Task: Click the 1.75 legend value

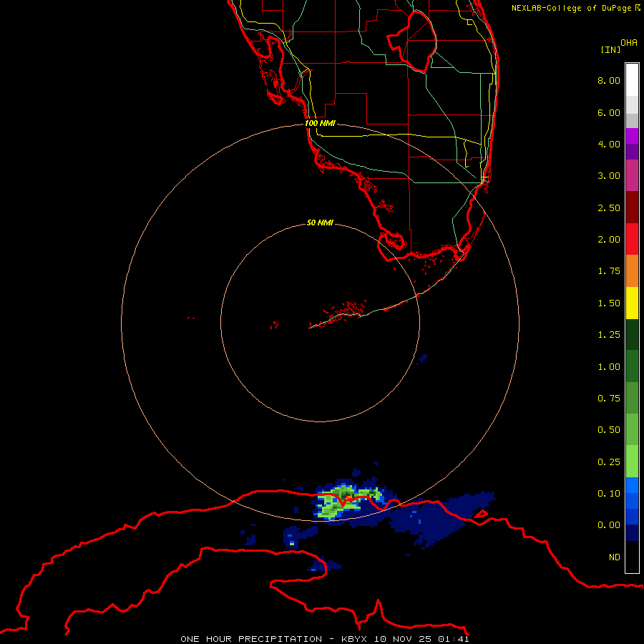Action: click(609, 271)
